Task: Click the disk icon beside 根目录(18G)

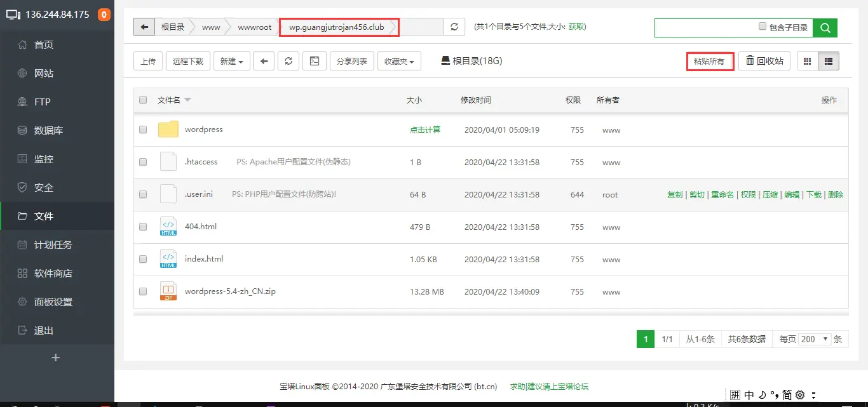Action: click(x=445, y=61)
